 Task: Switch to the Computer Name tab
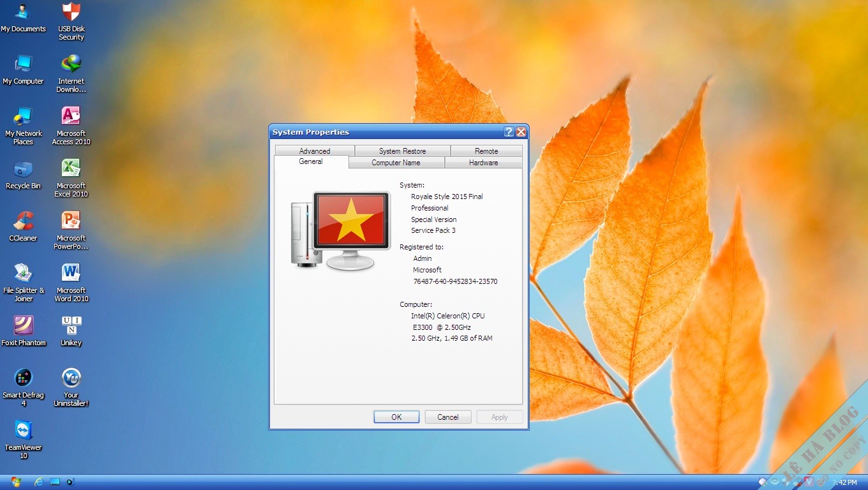(x=396, y=163)
